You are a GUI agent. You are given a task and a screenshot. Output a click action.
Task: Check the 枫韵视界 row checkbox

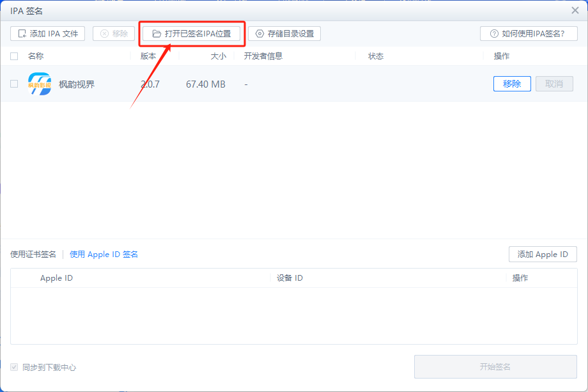(14, 84)
